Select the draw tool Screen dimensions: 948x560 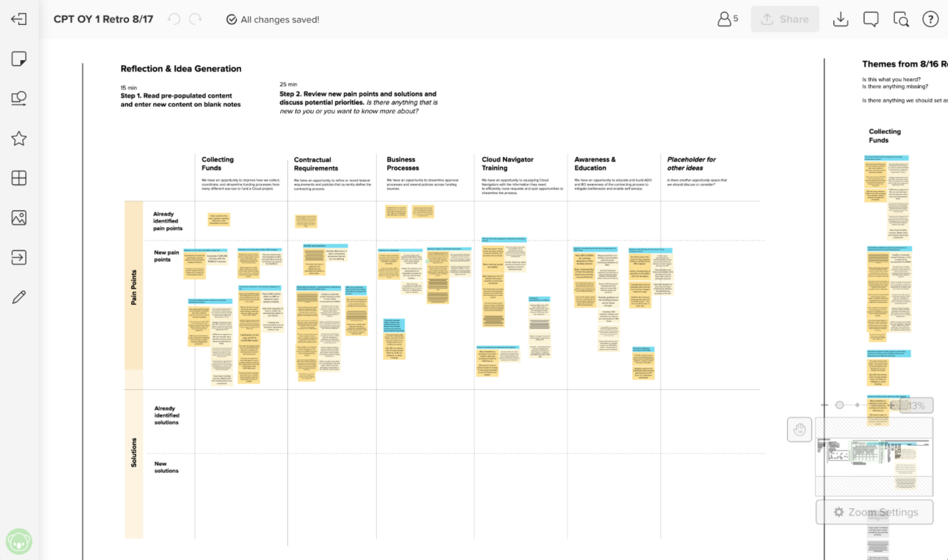coord(19,297)
